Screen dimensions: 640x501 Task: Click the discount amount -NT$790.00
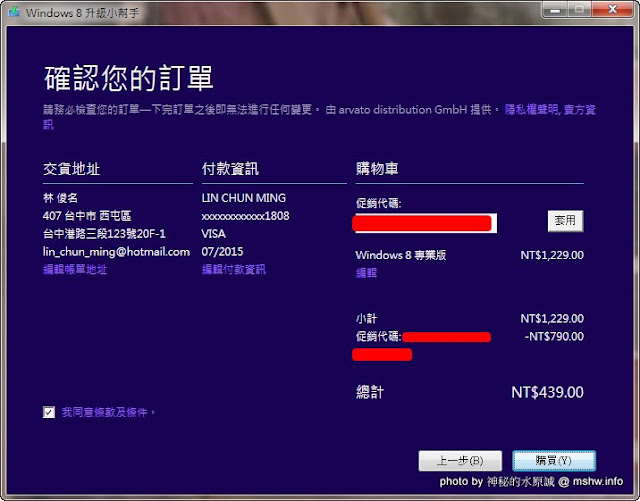(x=554, y=336)
